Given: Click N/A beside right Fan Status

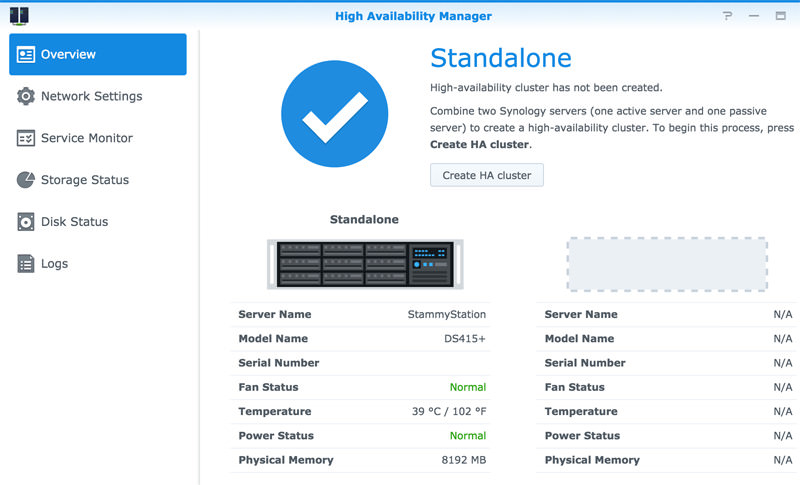Looking at the screenshot, I should point(783,388).
